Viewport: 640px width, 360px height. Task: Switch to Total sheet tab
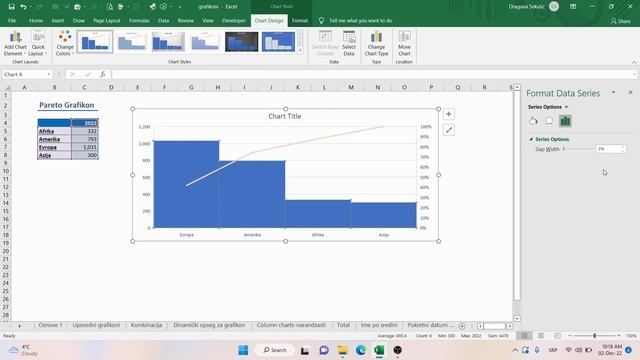point(343,325)
